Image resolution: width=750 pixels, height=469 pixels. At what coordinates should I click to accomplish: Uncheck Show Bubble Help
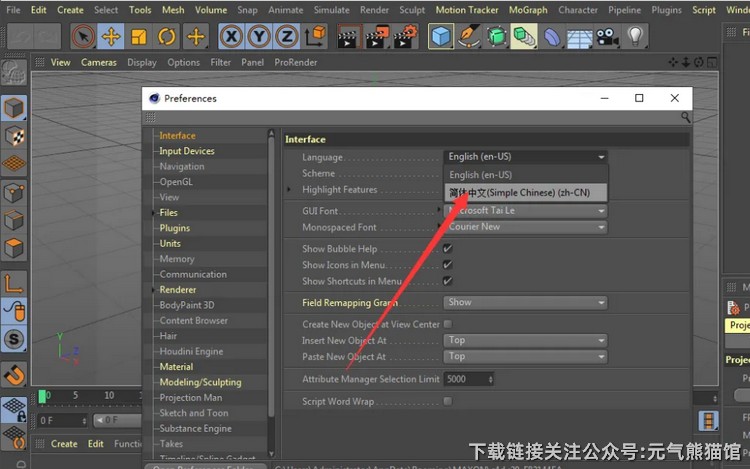coord(448,249)
